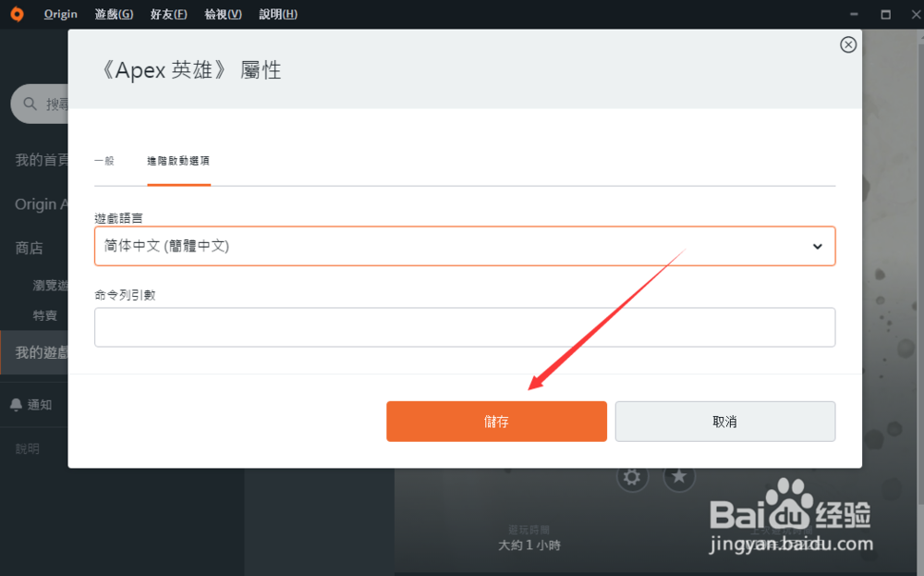Image resolution: width=924 pixels, height=576 pixels.
Task: Open 我的首頁 in sidebar
Action: (42, 160)
